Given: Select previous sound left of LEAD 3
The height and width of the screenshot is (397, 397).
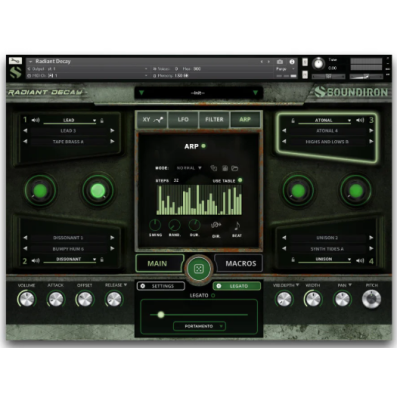Looking at the screenshot, I should (x=25, y=131).
